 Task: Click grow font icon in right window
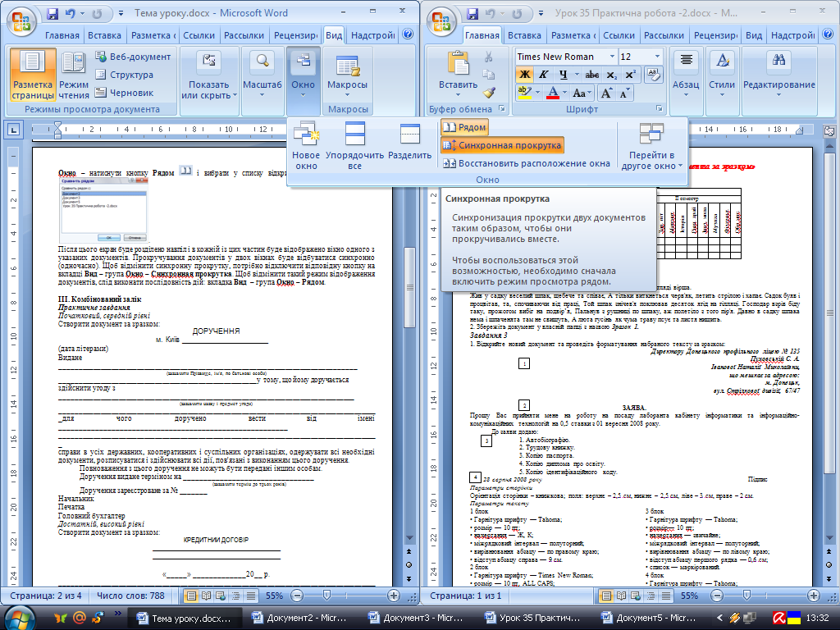[606, 93]
